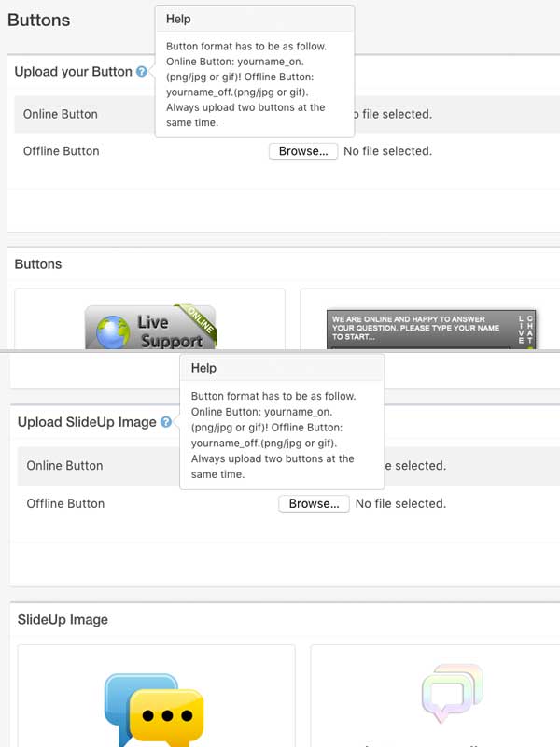The image size is (560, 747).
Task: Click "No file selected." beside SlideUp Offline Browse
Action: click(401, 503)
